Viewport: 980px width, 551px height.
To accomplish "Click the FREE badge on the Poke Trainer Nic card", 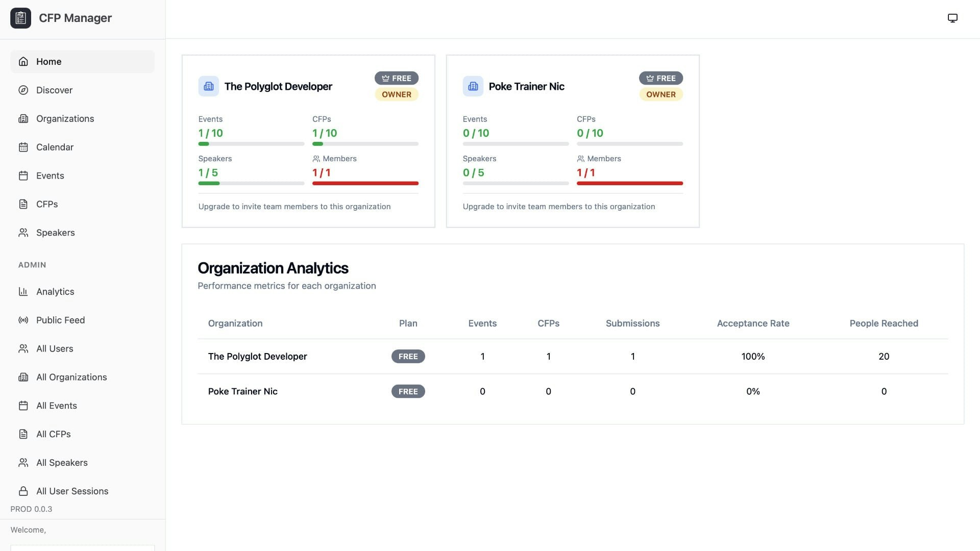I will 660,78.
